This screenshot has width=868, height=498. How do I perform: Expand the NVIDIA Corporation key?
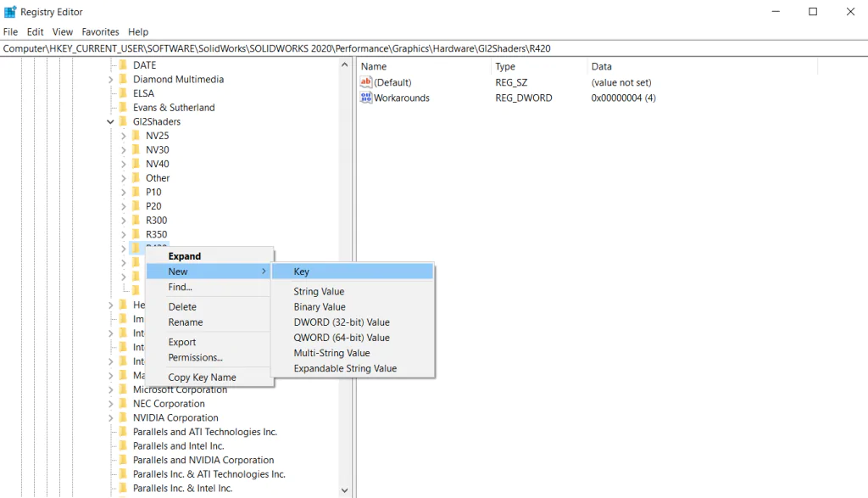tap(110, 418)
